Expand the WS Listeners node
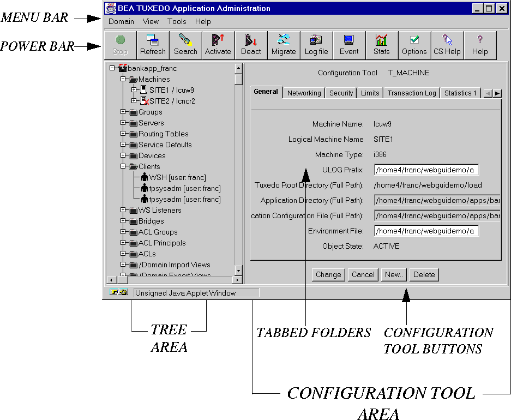The height and width of the screenshot is (420, 511). (x=123, y=210)
